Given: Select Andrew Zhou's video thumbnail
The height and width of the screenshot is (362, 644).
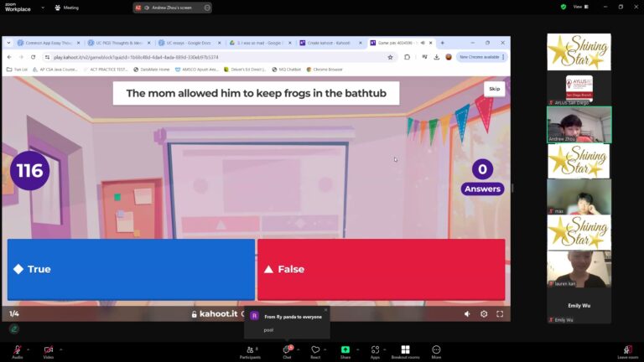Looking at the screenshot, I should click(579, 125).
